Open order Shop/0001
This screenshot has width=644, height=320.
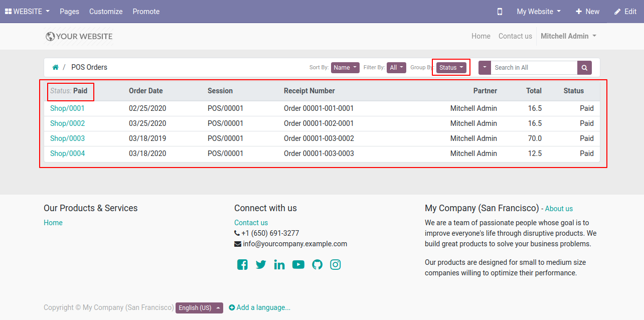click(67, 108)
